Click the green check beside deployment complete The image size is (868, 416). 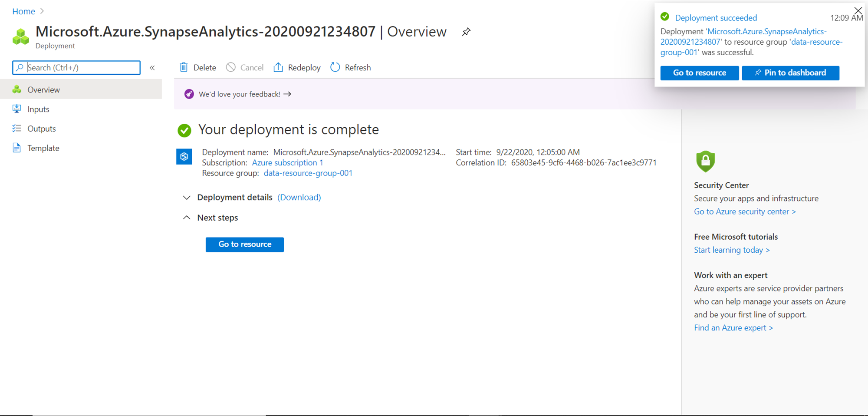(x=184, y=130)
